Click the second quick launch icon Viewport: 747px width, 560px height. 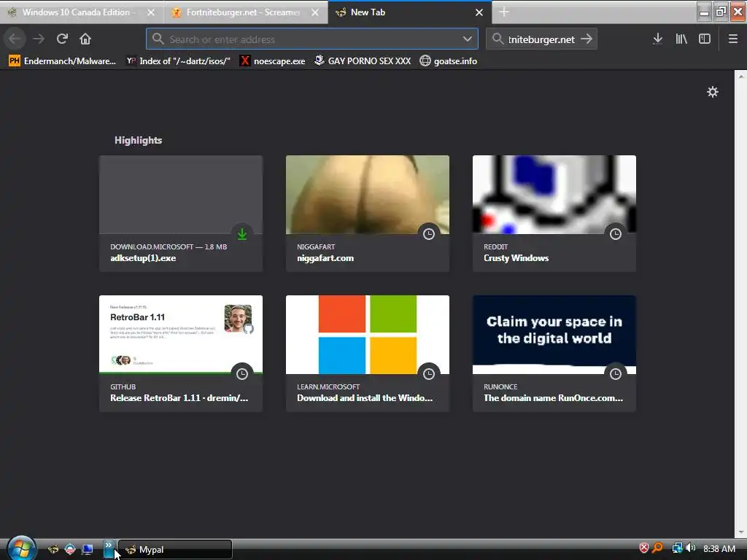(70, 549)
